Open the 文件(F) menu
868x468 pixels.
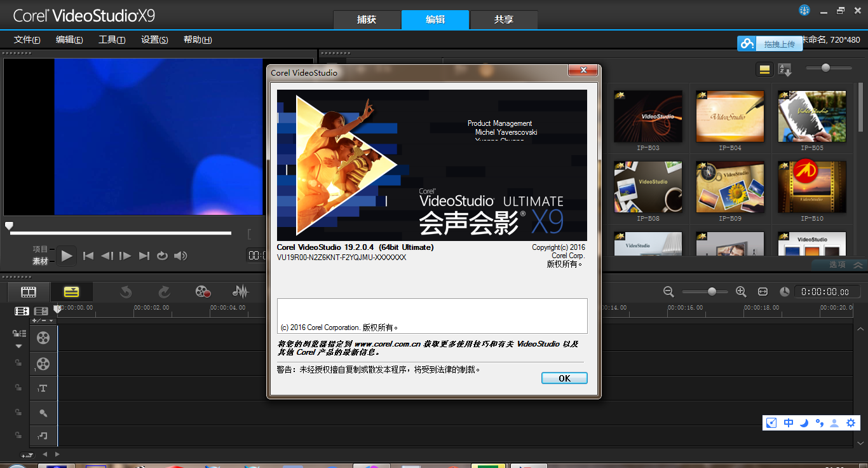click(27, 39)
